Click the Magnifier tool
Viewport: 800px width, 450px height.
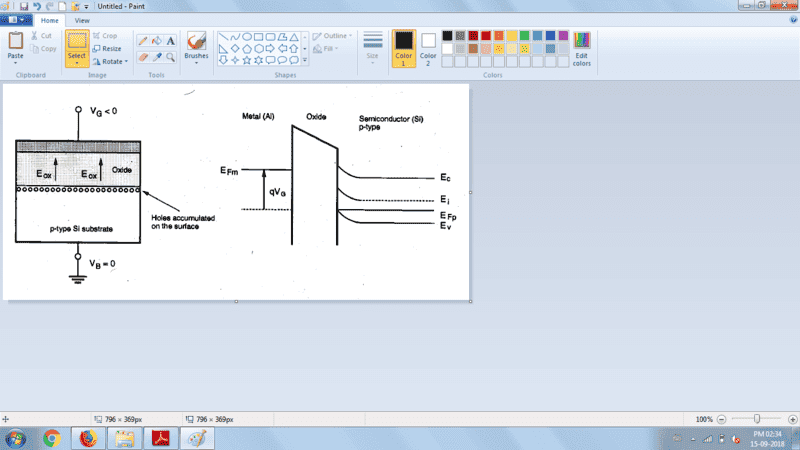[170, 57]
